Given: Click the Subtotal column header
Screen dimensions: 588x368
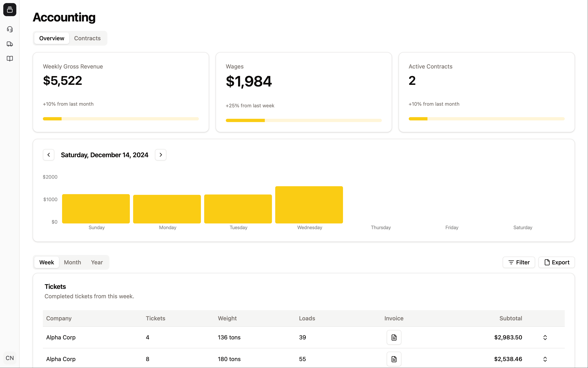Looking at the screenshot, I should point(511,318).
